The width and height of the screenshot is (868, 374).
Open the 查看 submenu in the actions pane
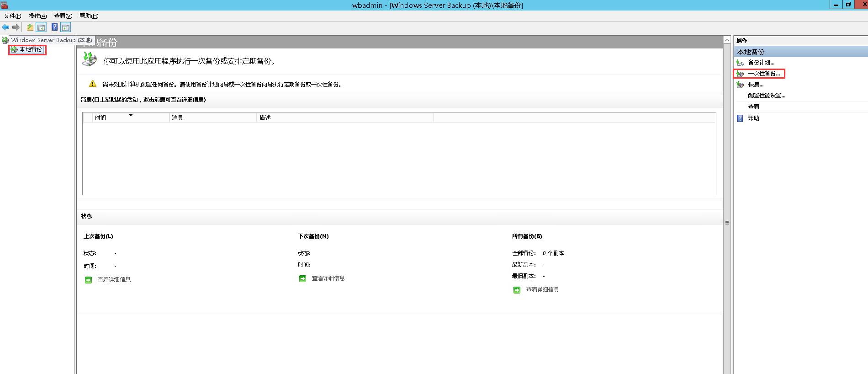coord(754,107)
